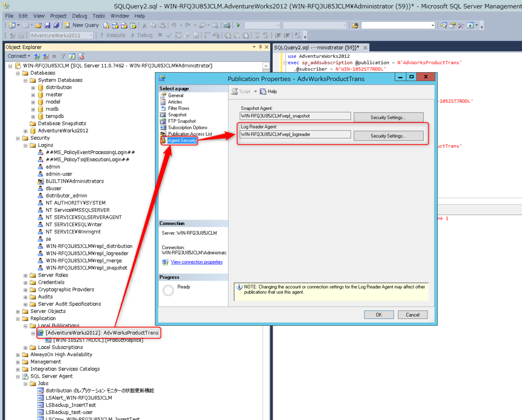Open the Script dropdown arrow
522x420 pixels.
(x=255, y=91)
